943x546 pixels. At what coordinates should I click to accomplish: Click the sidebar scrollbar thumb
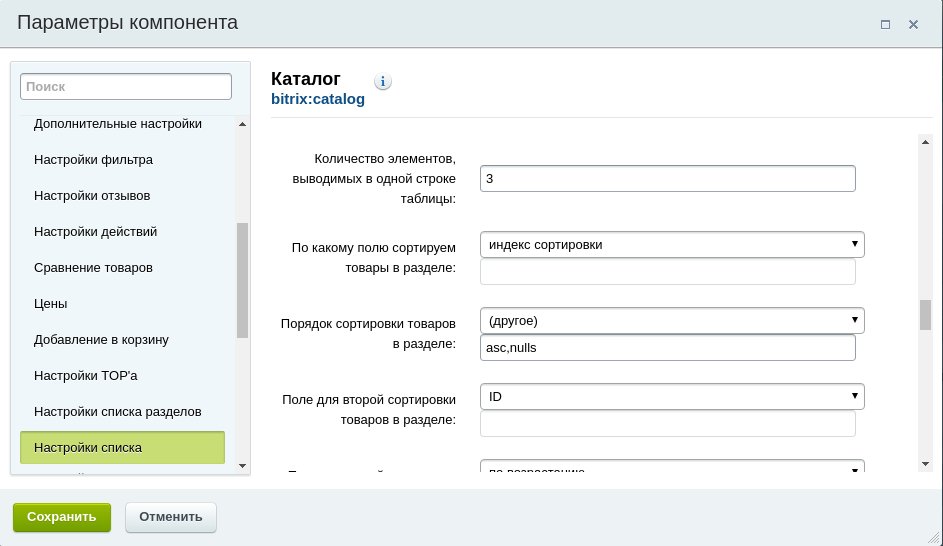tap(242, 280)
